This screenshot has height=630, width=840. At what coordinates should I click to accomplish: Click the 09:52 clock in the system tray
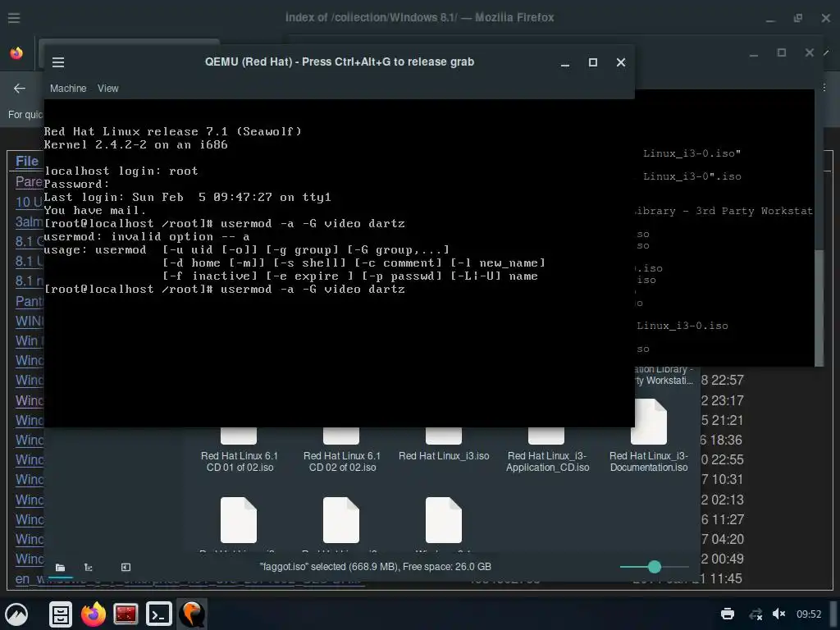(808, 614)
